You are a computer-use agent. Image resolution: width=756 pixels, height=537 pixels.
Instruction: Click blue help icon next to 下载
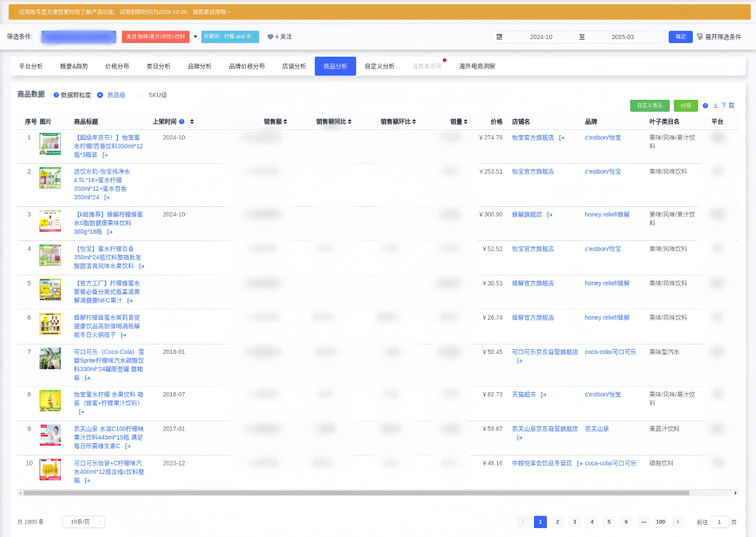tap(705, 106)
